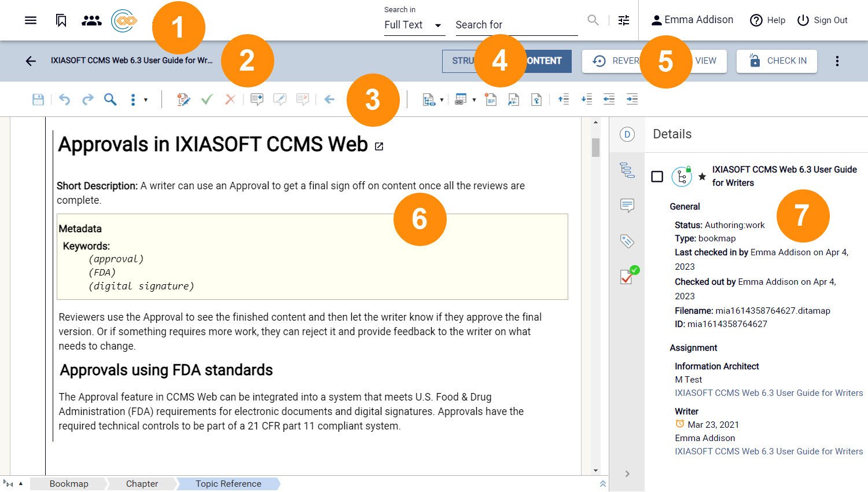Click the breadcrumb bar left toggle icon
868x492 pixels.
point(8,484)
